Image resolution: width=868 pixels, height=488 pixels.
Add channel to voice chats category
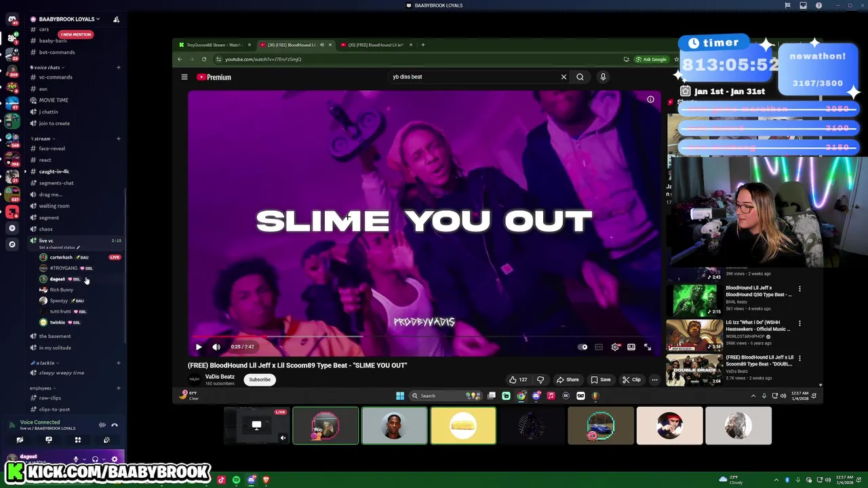pos(118,68)
